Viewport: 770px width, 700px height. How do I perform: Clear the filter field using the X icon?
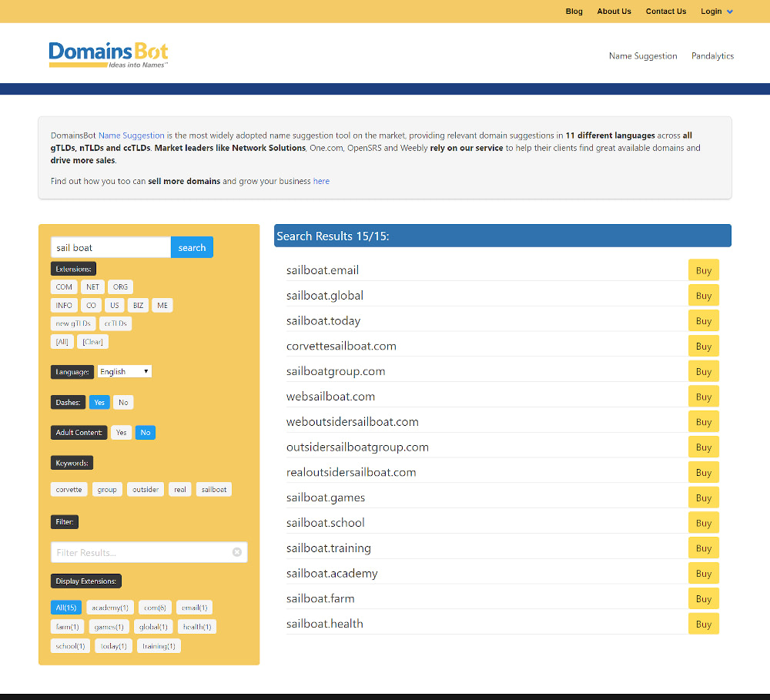[236, 551]
